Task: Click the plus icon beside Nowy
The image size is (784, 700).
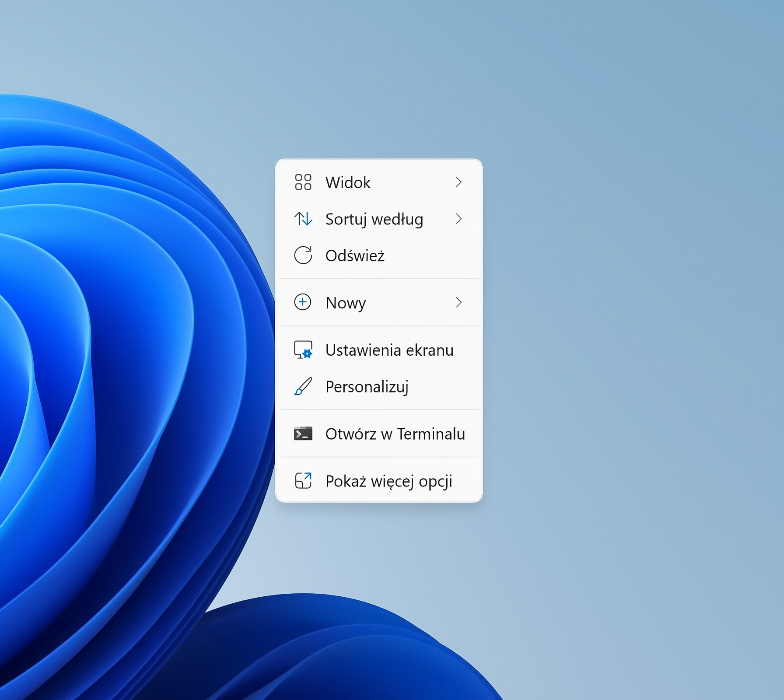Action: [302, 302]
